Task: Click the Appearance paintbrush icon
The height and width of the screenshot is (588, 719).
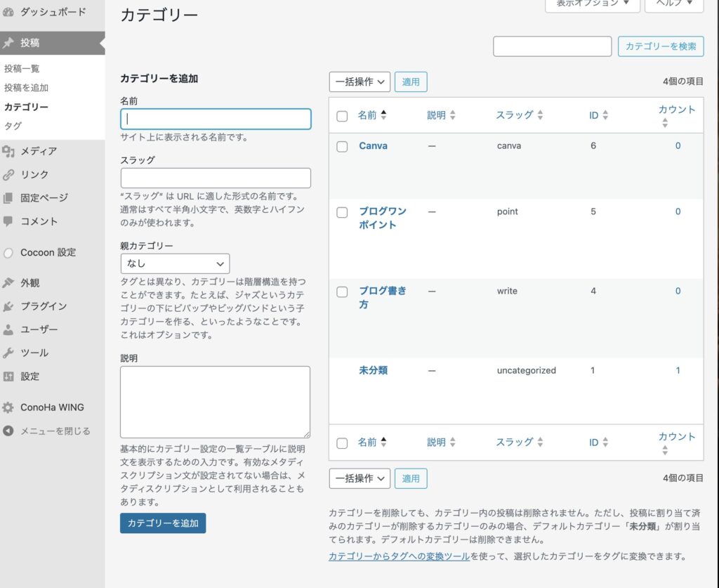Action: [x=8, y=283]
